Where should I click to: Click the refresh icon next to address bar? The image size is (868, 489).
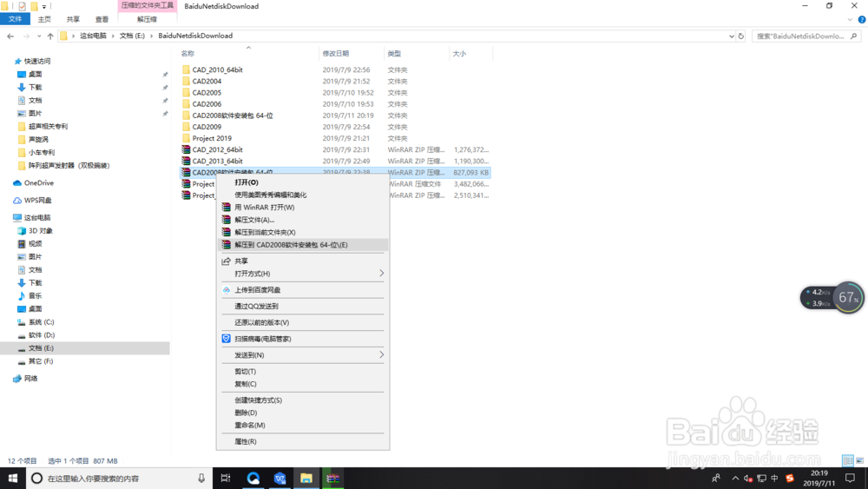(x=741, y=36)
